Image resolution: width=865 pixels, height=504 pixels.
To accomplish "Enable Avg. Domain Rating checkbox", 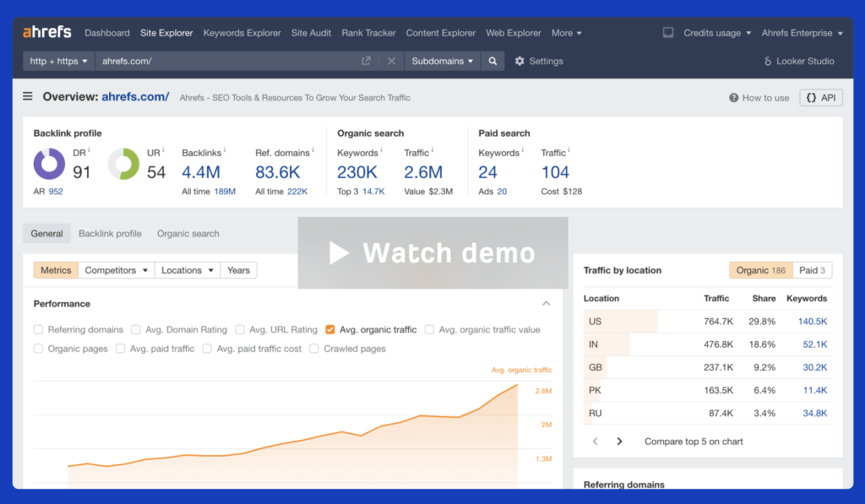I will coord(136,330).
